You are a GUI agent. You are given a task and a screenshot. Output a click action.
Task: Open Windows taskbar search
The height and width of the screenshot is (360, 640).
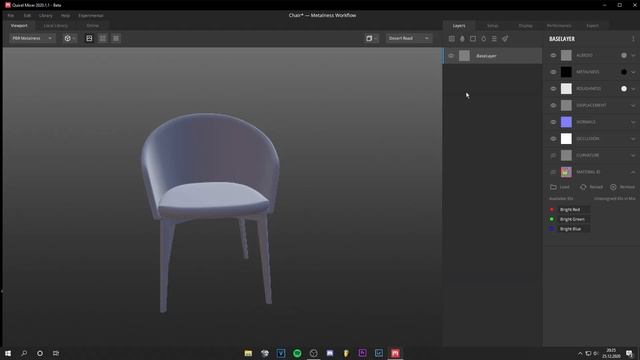(24, 353)
